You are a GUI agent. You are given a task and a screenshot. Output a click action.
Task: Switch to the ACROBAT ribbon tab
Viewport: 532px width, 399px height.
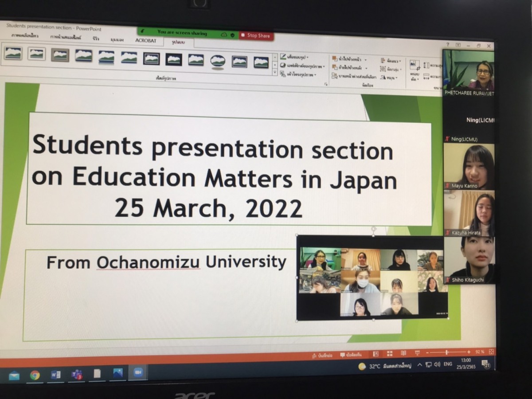click(x=146, y=40)
